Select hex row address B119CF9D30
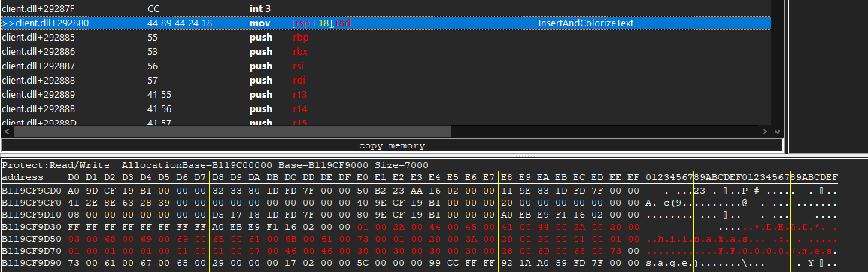Viewport: 868px width, 272px height. [x=31, y=227]
